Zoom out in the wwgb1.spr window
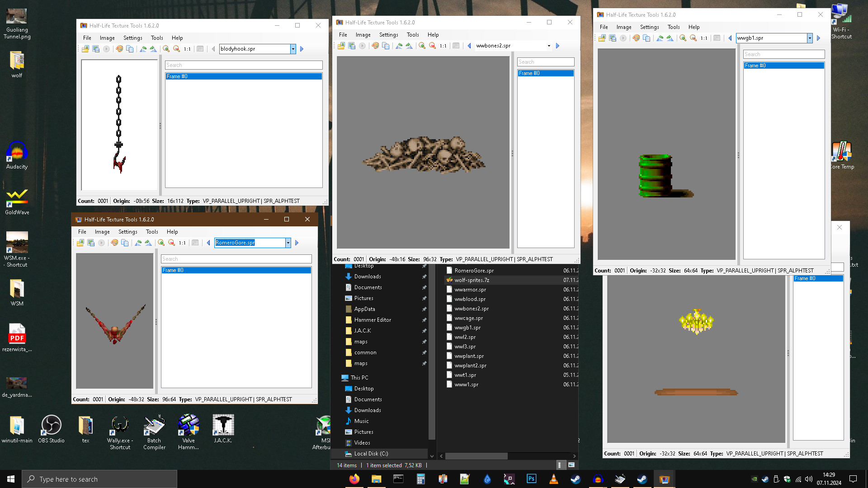This screenshot has width=868, height=488. 693,38
